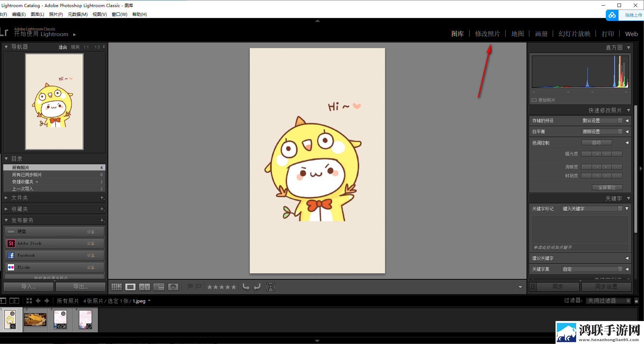Click the main window display button 1

[x=3, y=301]
